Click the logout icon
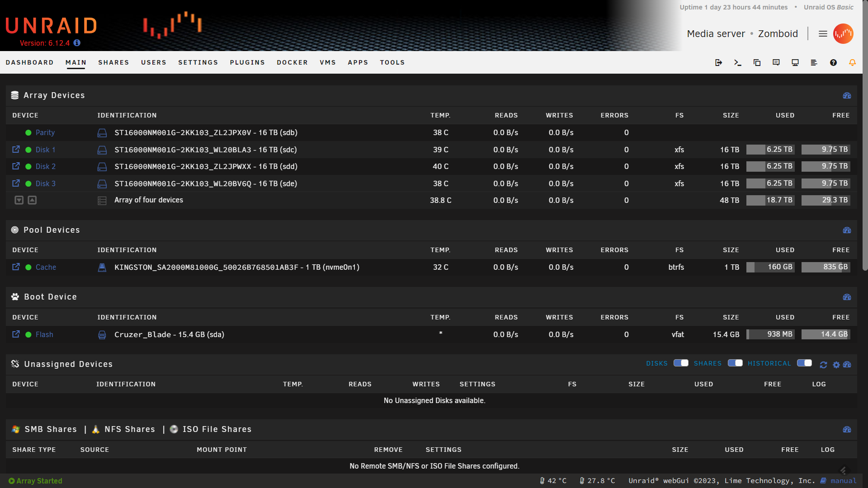 [719, 62]
